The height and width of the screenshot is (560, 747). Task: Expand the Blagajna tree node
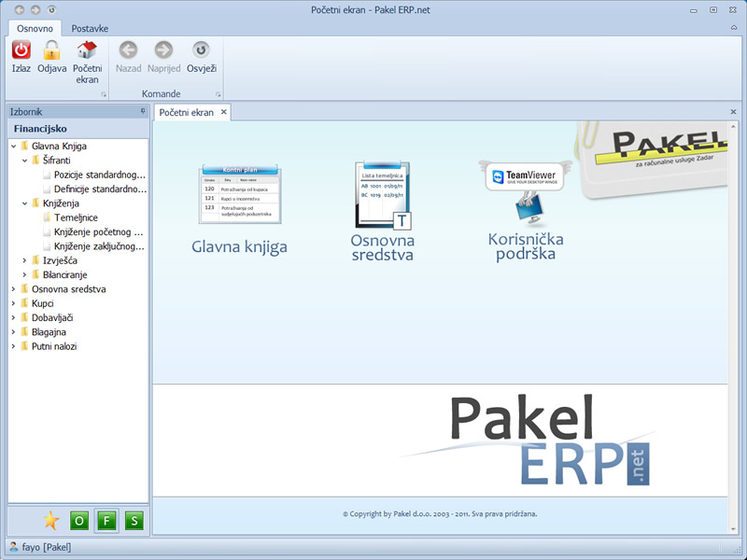click(13, 332)
